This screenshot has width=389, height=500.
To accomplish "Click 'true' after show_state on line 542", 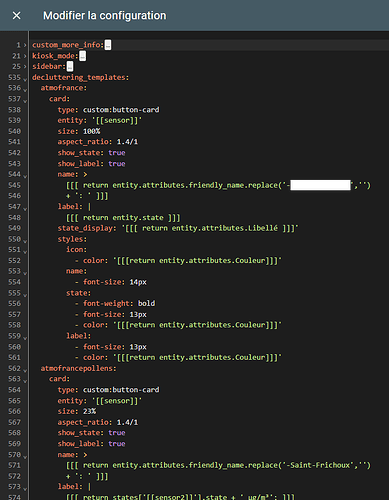I will click(117, 153).
